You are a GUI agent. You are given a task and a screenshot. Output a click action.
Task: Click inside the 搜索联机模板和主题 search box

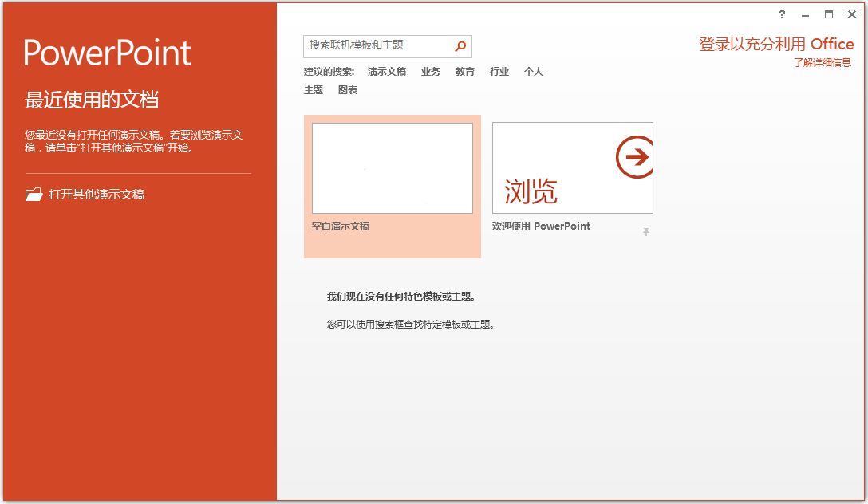(375, 46)
